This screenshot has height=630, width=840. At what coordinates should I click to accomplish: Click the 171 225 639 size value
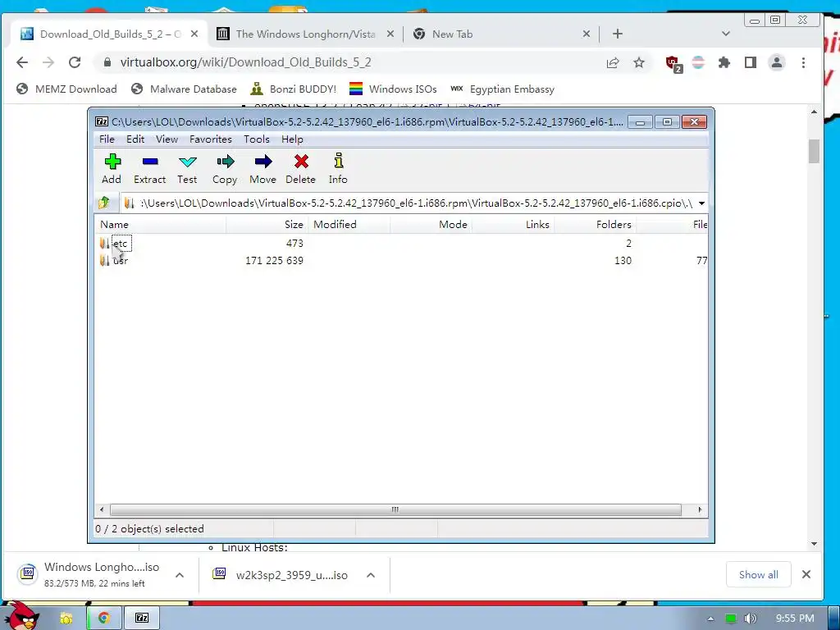[274, 260]
